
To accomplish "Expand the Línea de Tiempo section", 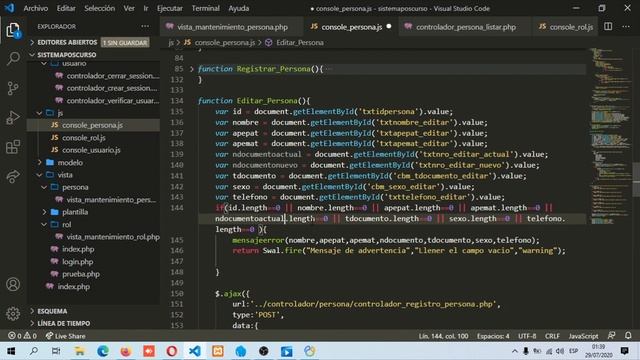I will pos(64,323).
